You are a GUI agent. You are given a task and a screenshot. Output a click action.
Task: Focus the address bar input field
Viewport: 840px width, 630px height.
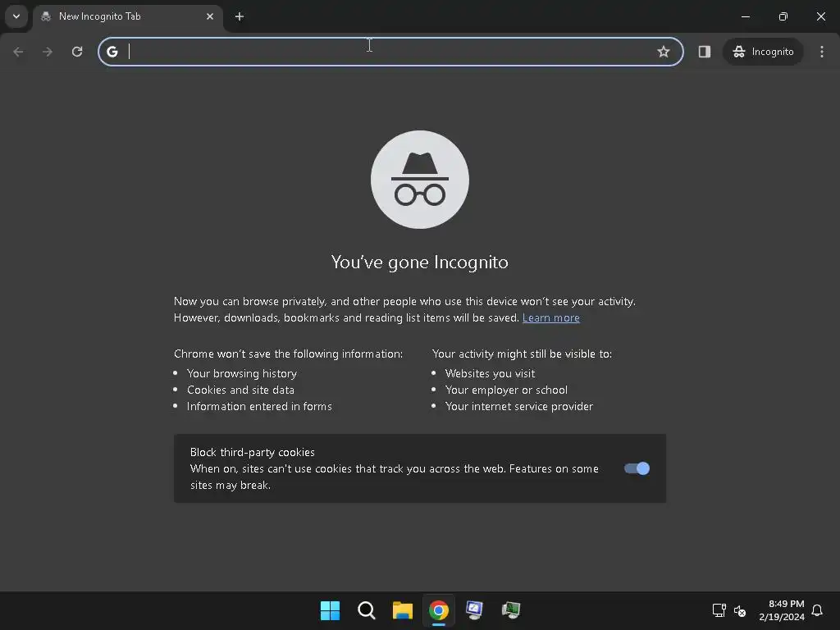coord(390,52)
